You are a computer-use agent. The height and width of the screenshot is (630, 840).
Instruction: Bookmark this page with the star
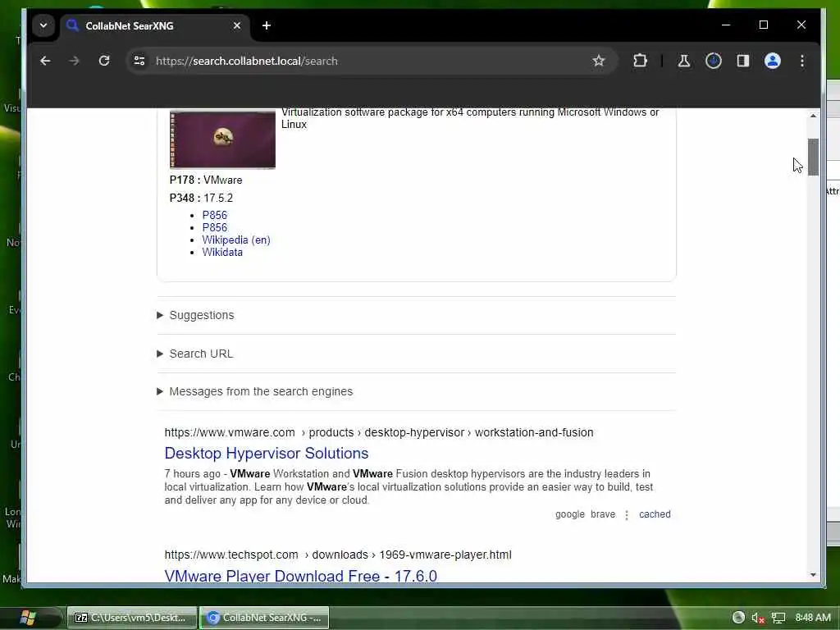click(x=598, y=61)
